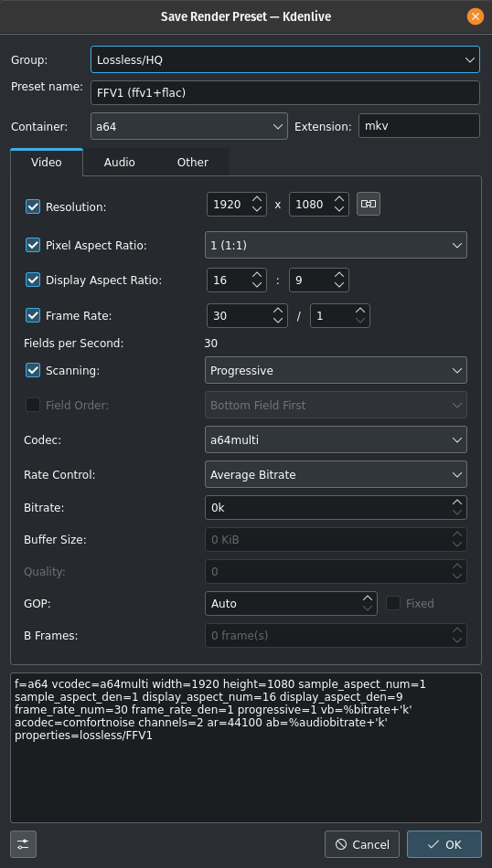Viewport: 492px width, 868px height.
Task: Decrease the resolution height spinner arrow
Action: [339, 209]
